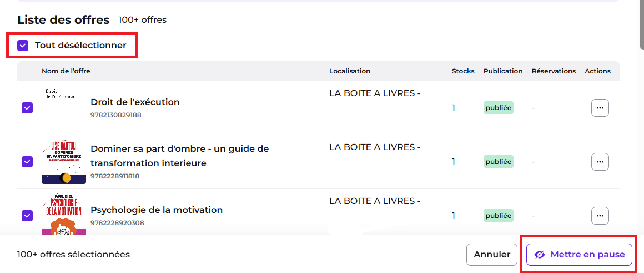Open Dominer sa part d'ombre offer title
The image size is (644, 273).
point(179,156)
